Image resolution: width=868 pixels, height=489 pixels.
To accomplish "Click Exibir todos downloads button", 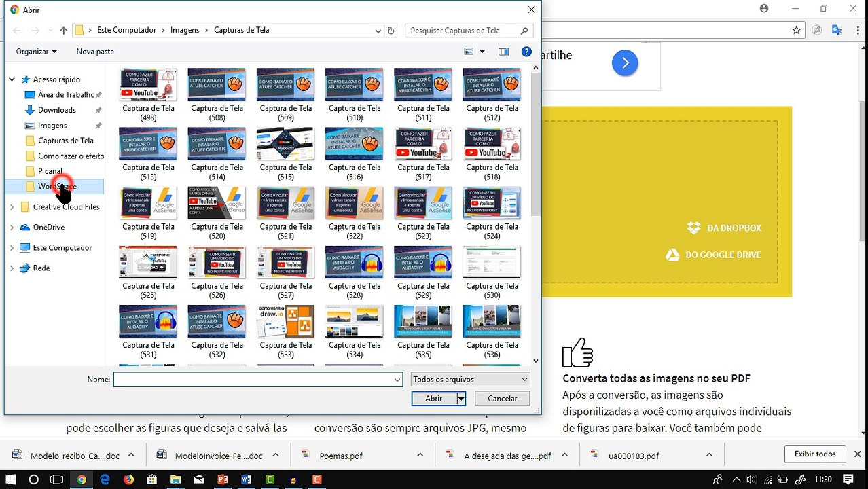I will (x=815, y=454).
